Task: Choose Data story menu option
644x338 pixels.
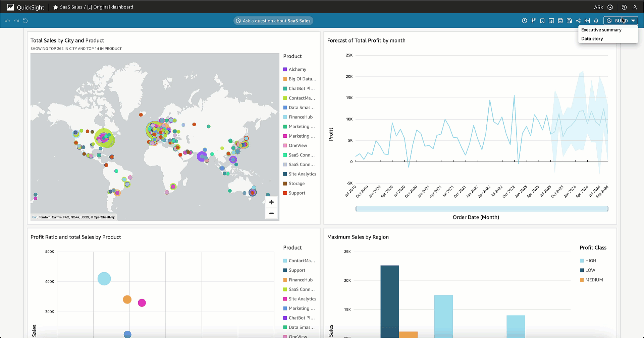Action: click(592, 39)
